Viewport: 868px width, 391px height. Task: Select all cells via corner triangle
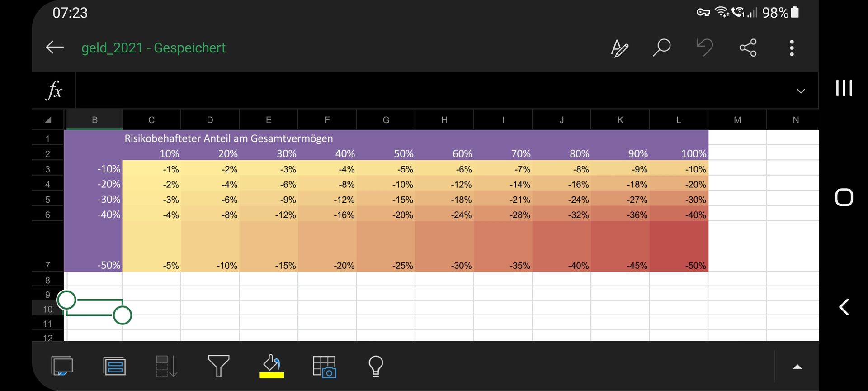coord(48,120)
